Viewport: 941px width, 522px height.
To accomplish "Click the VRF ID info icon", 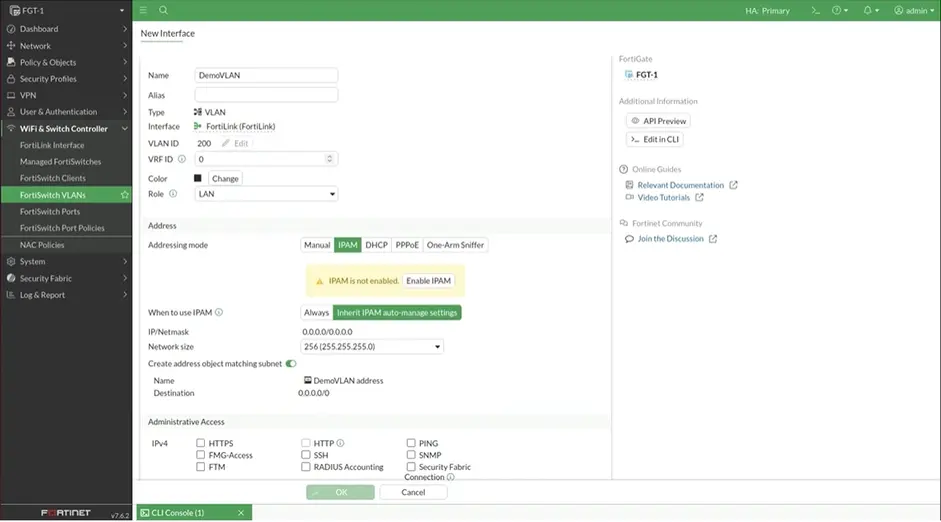I will coord(182,159).
